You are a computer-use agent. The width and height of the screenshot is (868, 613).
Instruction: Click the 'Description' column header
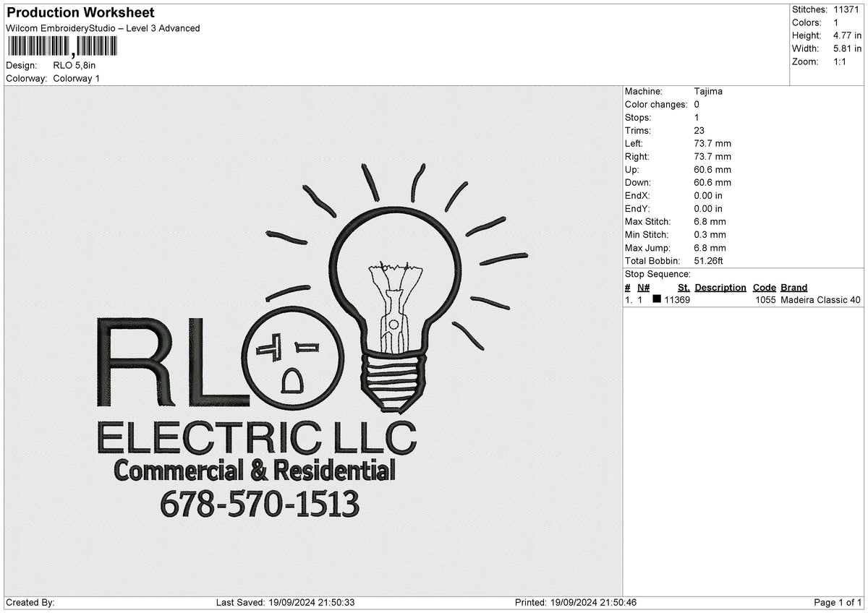(x=720, y=288)
